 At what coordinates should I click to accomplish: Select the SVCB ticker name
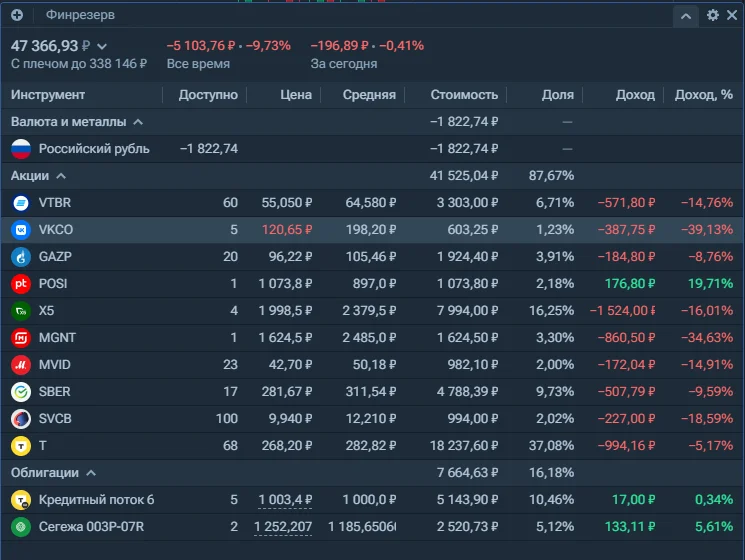(x=55, y=419)
